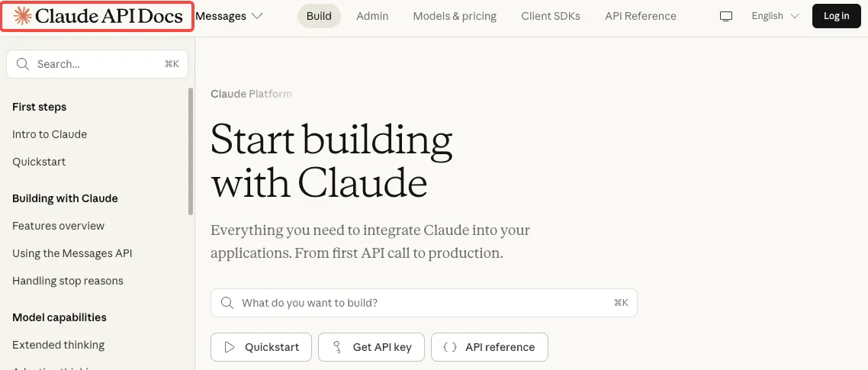Switch to the Build tab
868x370 pixels.
pyautogui.click(x=319, y=16)
